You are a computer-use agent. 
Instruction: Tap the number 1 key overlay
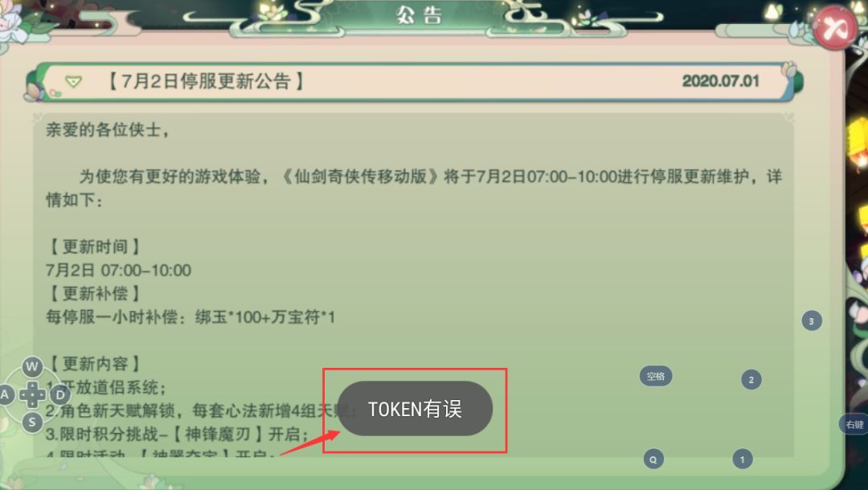tap(743, 459)
